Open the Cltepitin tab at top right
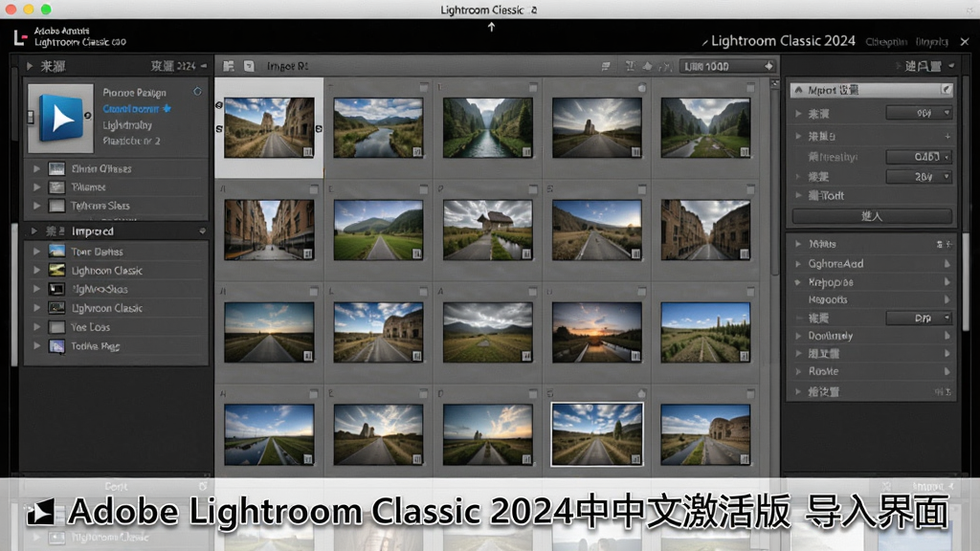Screen dimensions: 980x551 [x=886, y=42]
